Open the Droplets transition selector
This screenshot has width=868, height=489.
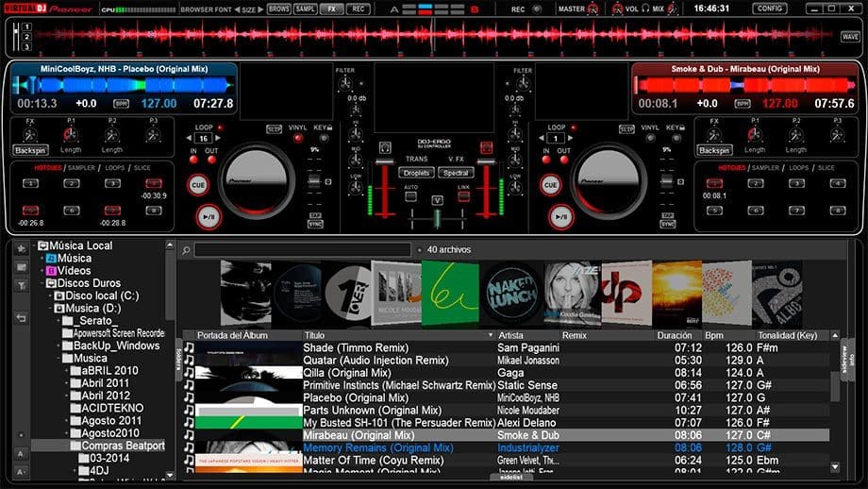tap(416, 173)
